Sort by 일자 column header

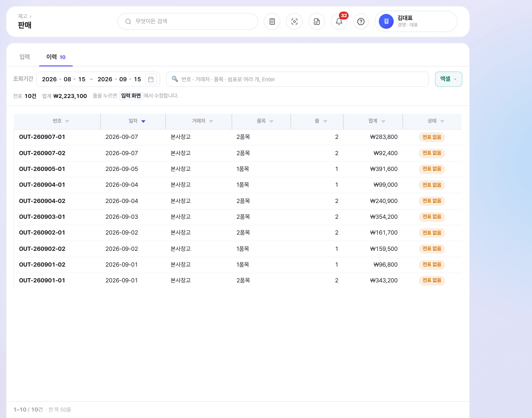coord(133,121)
